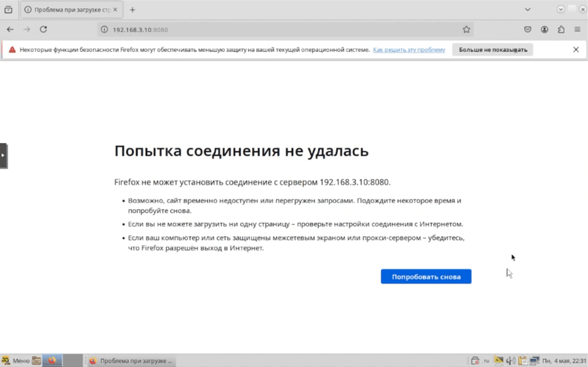Click the bullet text starting "Возможно, сайт временно недоступен"
Image resolution: width=588 pixels, height=367 pixels.
click(294, 205)
